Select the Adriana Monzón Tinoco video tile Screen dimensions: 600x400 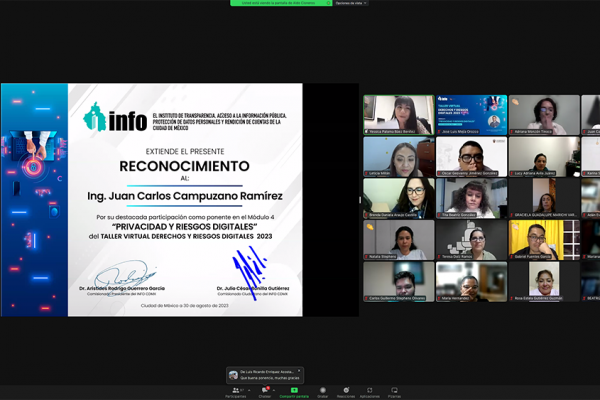click(544, 115)
